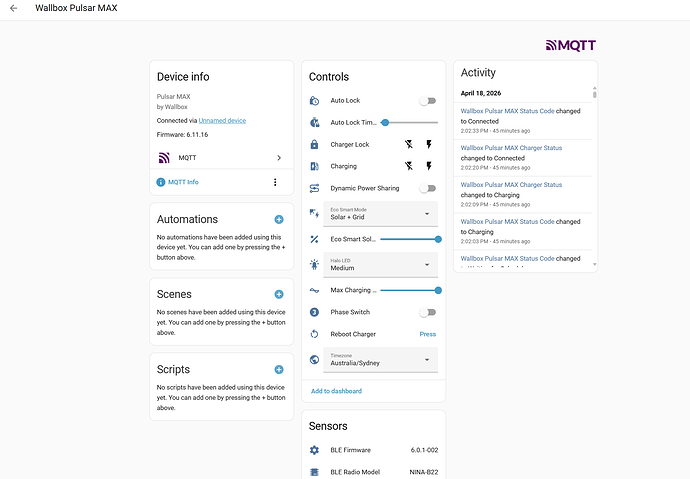Open first Wallbox Pulsar MAX Status Code activity link
Viewport: 690px width, 479px height.
click(507, 111)
